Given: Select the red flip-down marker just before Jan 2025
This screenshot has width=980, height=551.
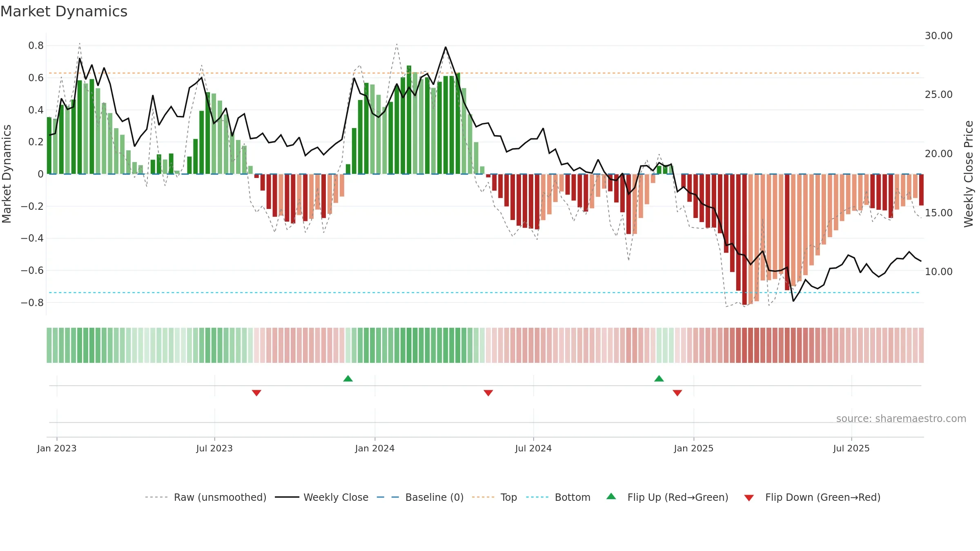Looking at the screenshot, I should point(677,393).
